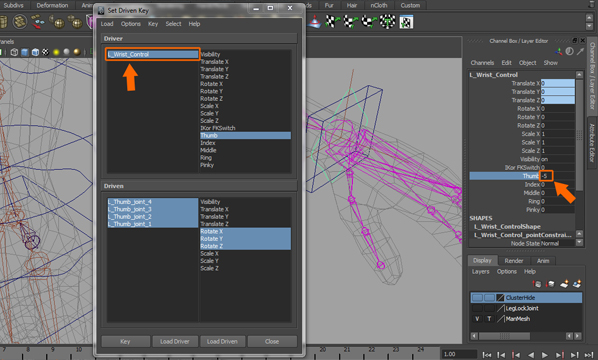Create layer from selected objects icon

(x=577, y=284)
